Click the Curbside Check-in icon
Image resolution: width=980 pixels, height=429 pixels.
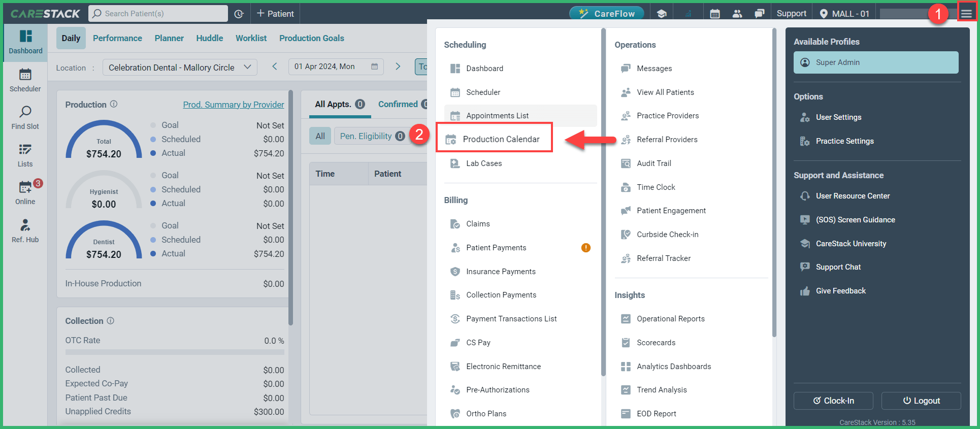coord(626,235)
